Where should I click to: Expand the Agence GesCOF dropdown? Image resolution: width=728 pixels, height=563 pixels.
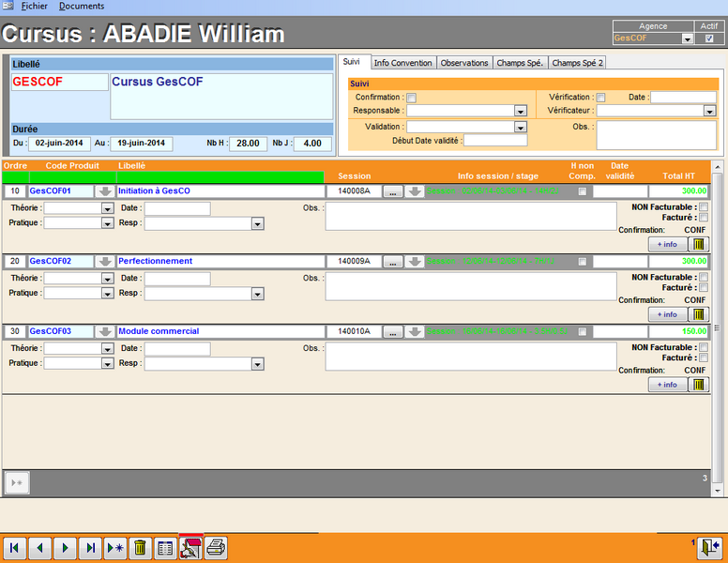coord(688,39)
